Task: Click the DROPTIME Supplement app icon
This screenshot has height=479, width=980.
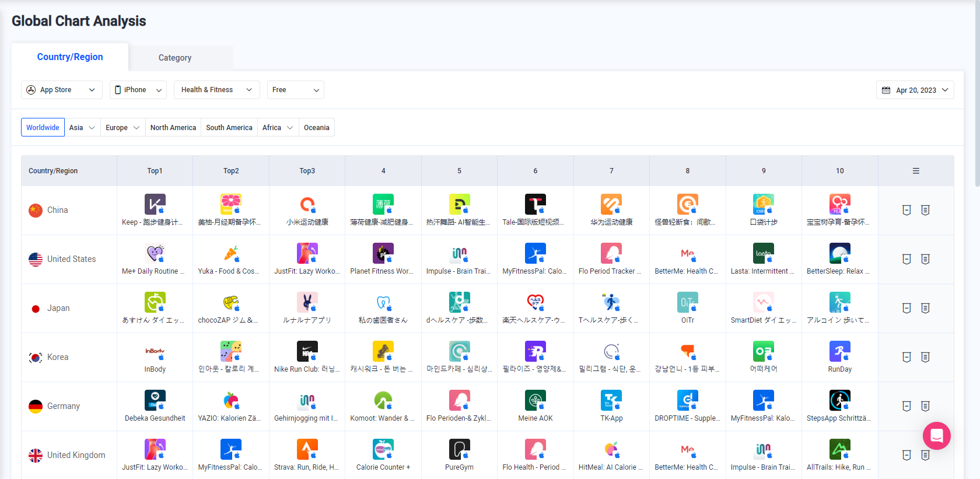Action: [688, 400]
